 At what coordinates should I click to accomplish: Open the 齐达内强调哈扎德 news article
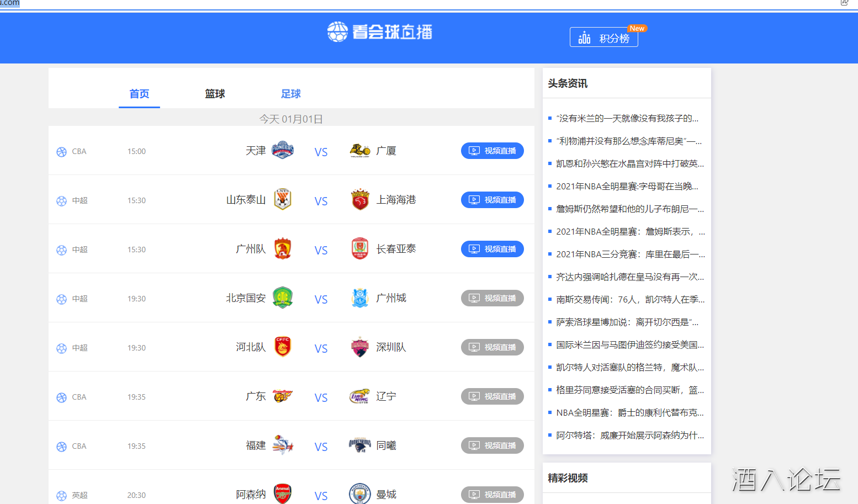pos(629,277)
